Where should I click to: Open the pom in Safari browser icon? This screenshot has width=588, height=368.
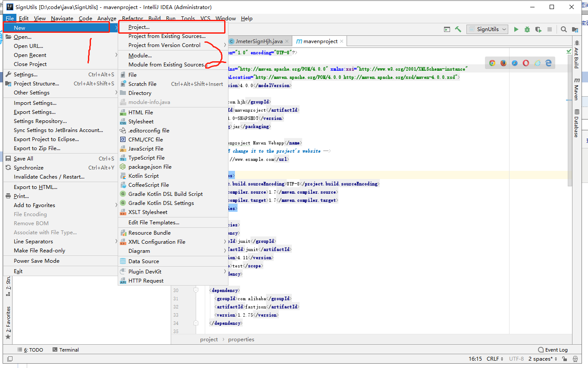click(x=515, y=63)
